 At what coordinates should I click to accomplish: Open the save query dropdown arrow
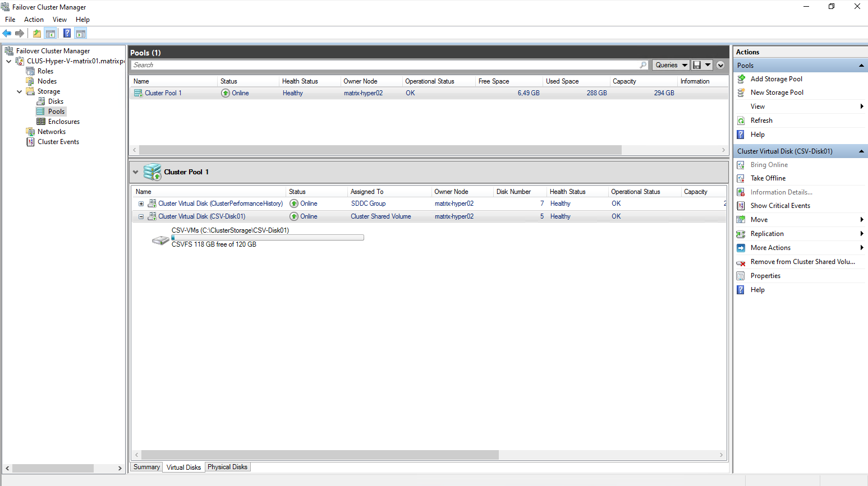tap(708, 65)
